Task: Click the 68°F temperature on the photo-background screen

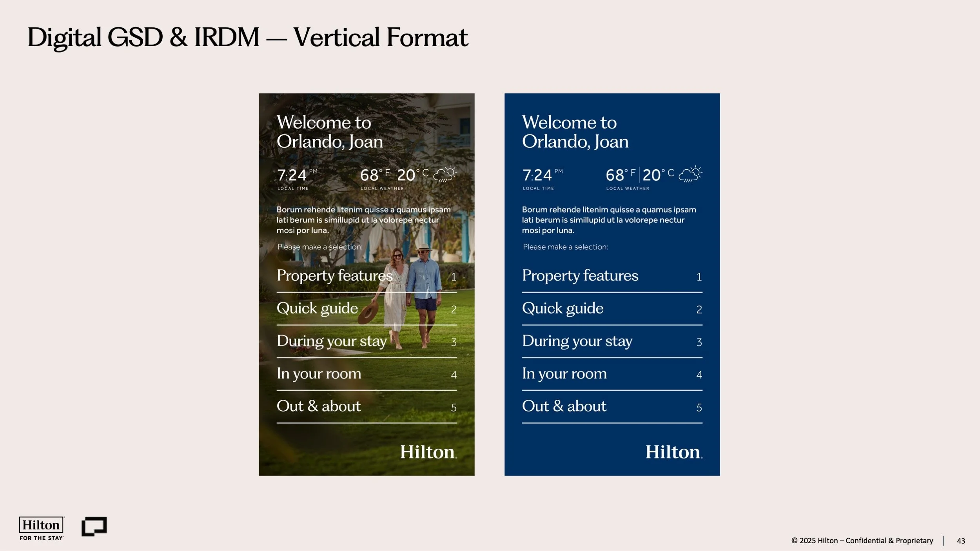Action: [x=375, y=175]
